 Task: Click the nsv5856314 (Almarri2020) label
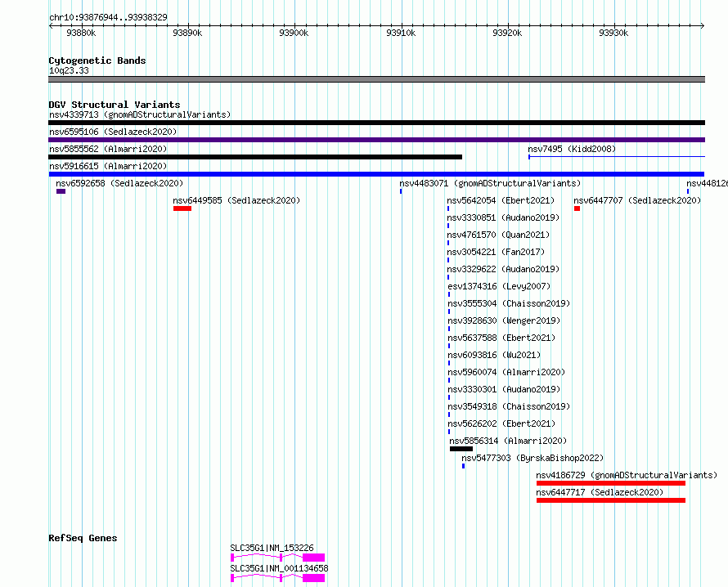[x=508, y=441]
